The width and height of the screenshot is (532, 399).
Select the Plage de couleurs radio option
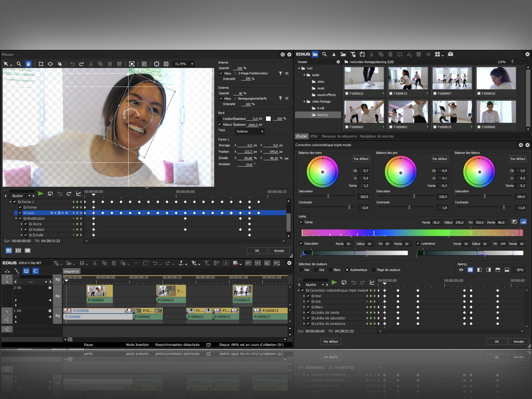[374, 270]
